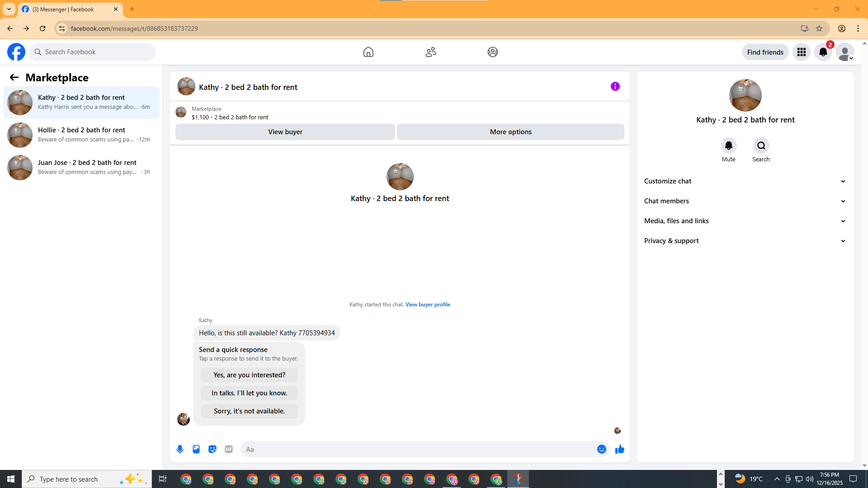Open the Windows Start menu
The height and width of the screenshot is (488, 868).
[x=11, y=479]
